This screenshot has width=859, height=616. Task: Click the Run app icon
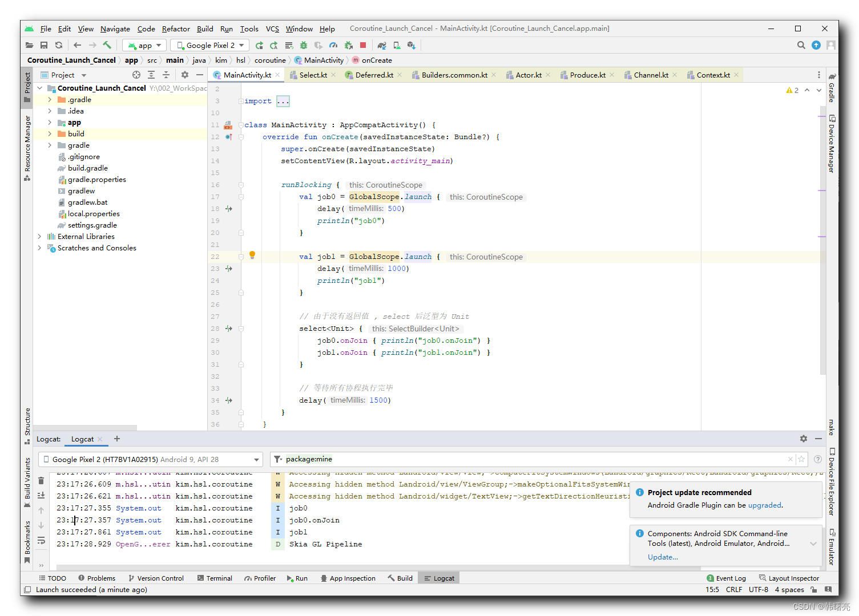pyautogui.click(x=260, y=45)
